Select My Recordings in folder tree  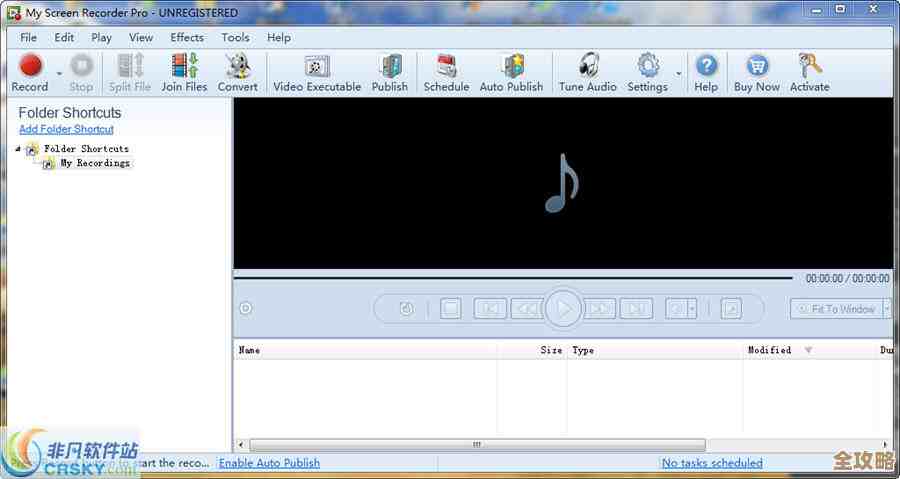(95, 163)
